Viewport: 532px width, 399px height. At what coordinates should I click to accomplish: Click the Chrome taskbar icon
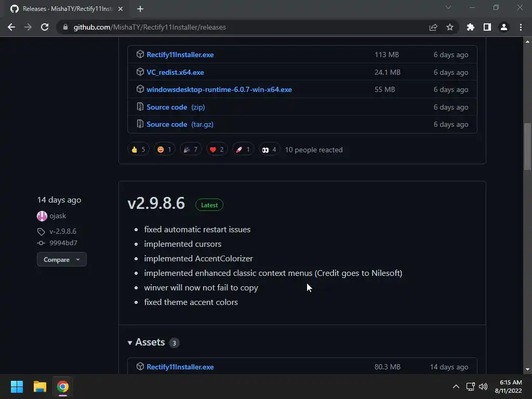pyautogui.click(x=62, y=387)
